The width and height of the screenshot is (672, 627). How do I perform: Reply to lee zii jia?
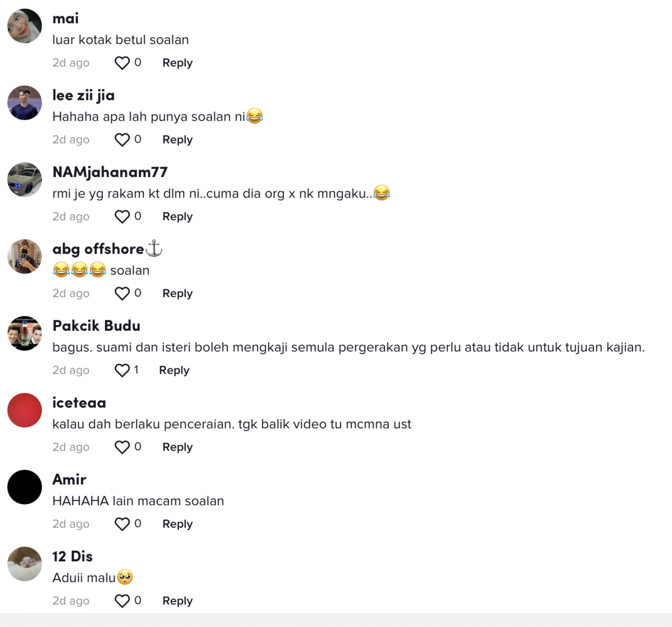[x=177, y=140]
